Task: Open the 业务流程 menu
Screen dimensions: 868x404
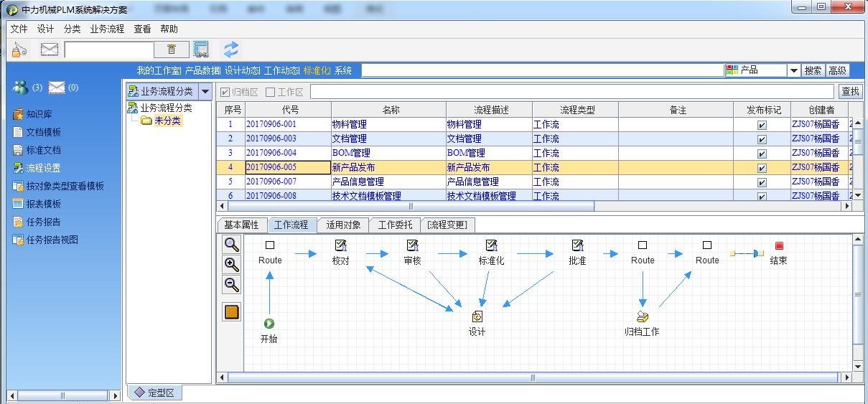Action: tap(107, 29)
